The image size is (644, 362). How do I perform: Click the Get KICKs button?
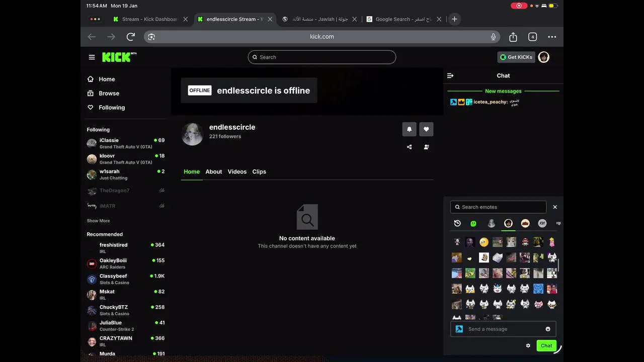[516, 57]
